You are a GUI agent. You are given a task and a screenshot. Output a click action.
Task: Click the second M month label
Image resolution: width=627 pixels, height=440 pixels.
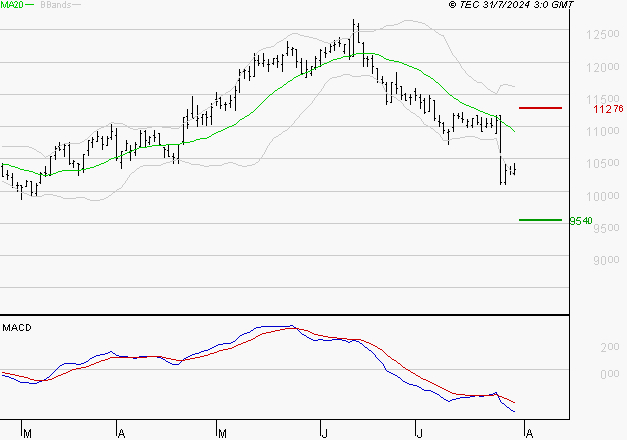point(222,434)
